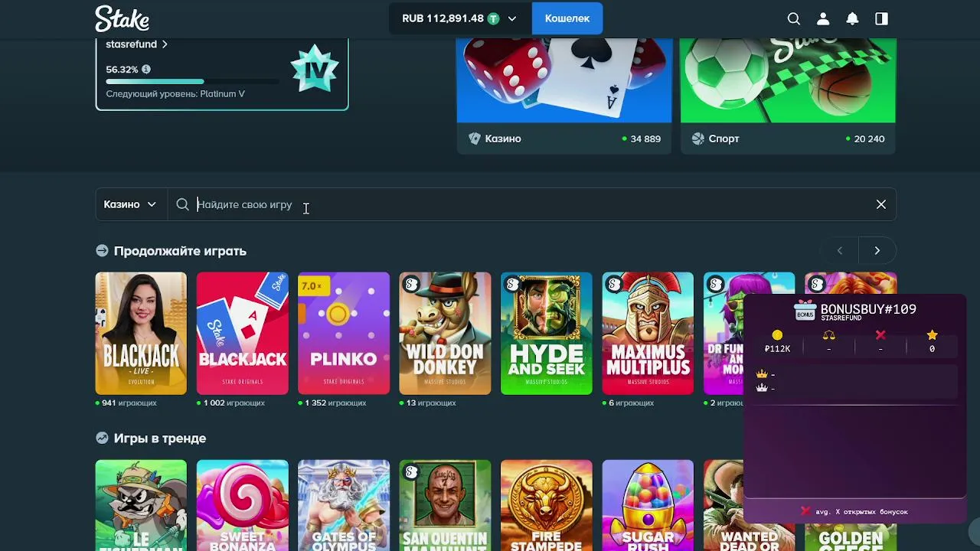Click the 34 889 online count
Viewport: 980px width, 551px height.
(x=645, y=139)
